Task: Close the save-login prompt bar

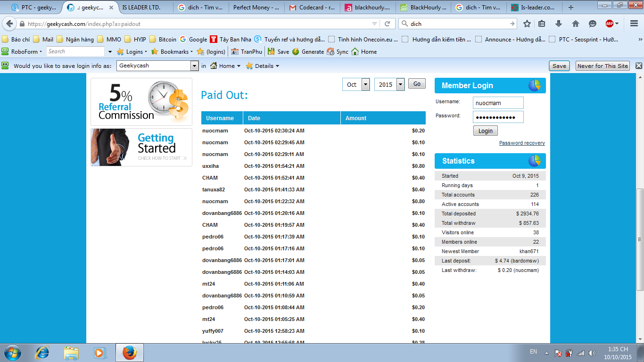Action: tap(639, 66)
